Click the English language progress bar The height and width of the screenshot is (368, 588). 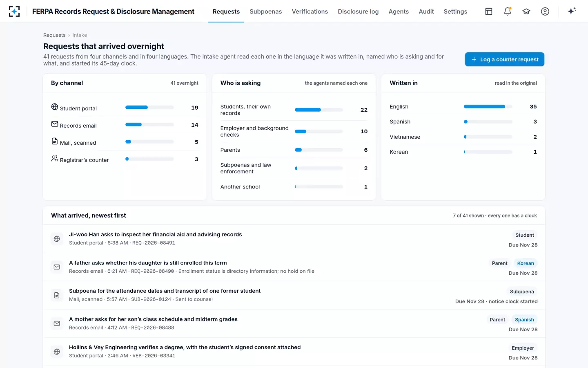click(x=488, y=106)
